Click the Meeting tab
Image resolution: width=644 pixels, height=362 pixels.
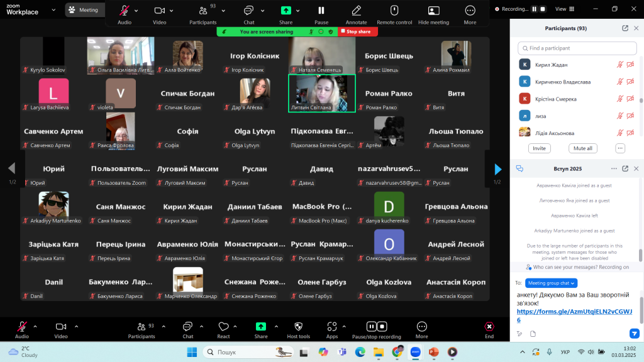84,10
